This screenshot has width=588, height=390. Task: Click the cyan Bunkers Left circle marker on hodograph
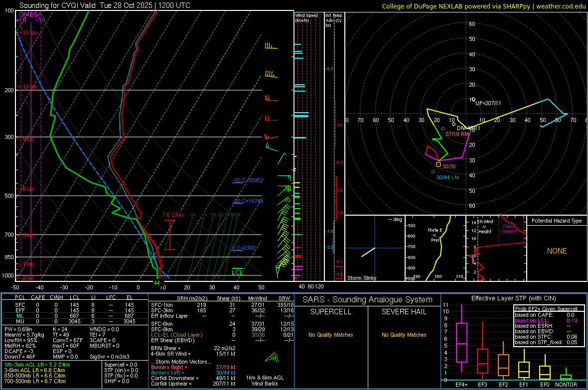pyautogui.click(x=433, y=172)
